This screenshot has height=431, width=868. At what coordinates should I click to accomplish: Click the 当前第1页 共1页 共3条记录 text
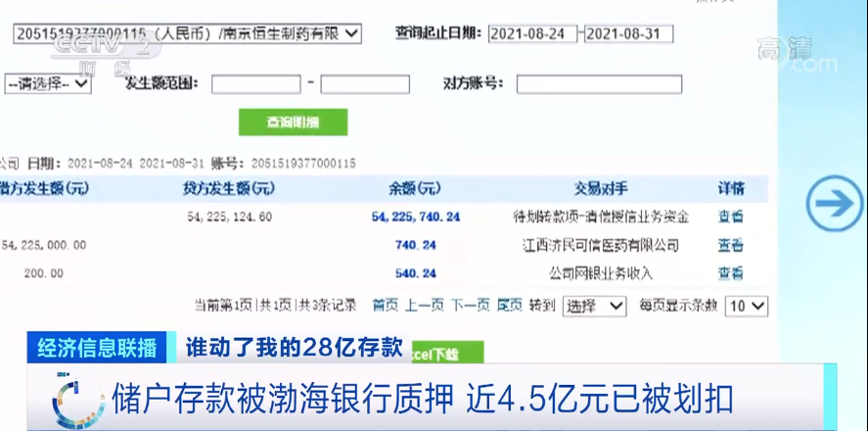(275, 306)
